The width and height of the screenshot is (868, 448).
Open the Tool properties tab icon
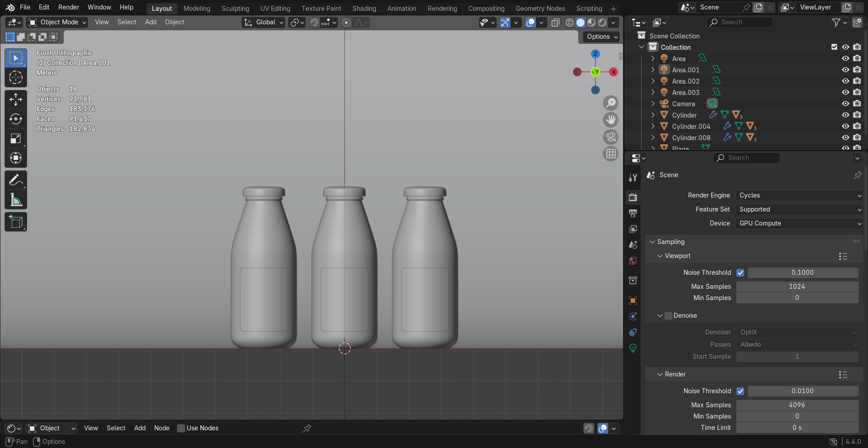pyautogui.click(x=633, y=178)
